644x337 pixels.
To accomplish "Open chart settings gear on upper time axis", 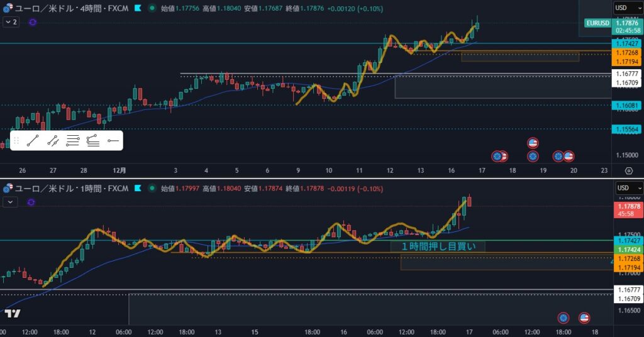I will pos(628,170).
